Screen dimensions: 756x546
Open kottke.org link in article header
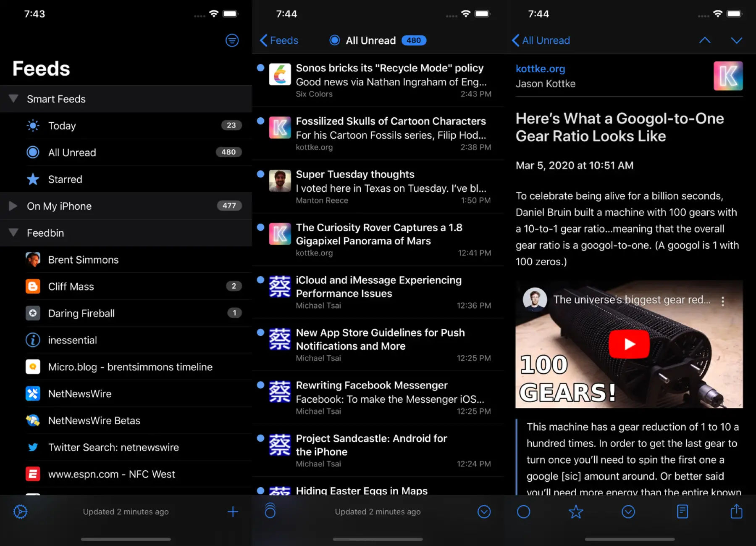click(540, 69)
